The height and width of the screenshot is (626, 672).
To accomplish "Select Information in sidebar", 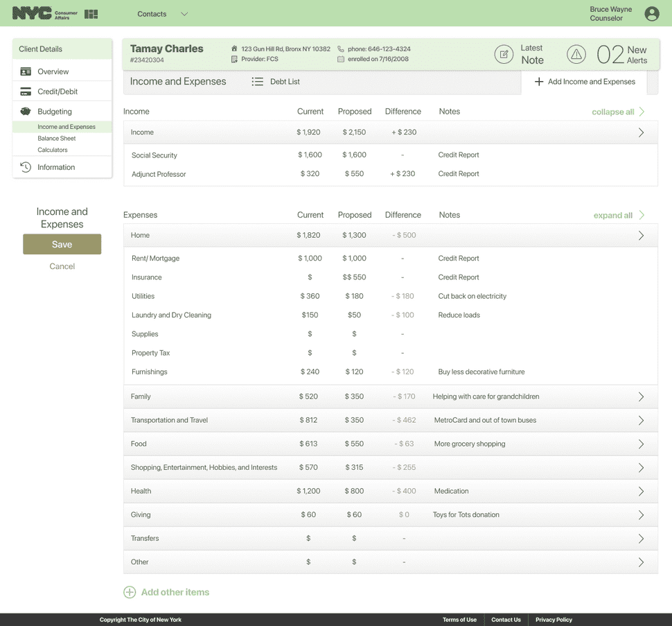I will pos(62,167).
